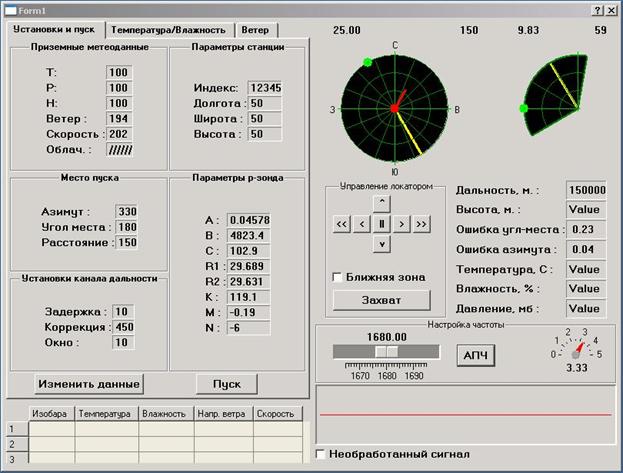The width and height of the screenshot is (623, 473).
Task: Click the Изменить данные button
Action: coord(89,384)
